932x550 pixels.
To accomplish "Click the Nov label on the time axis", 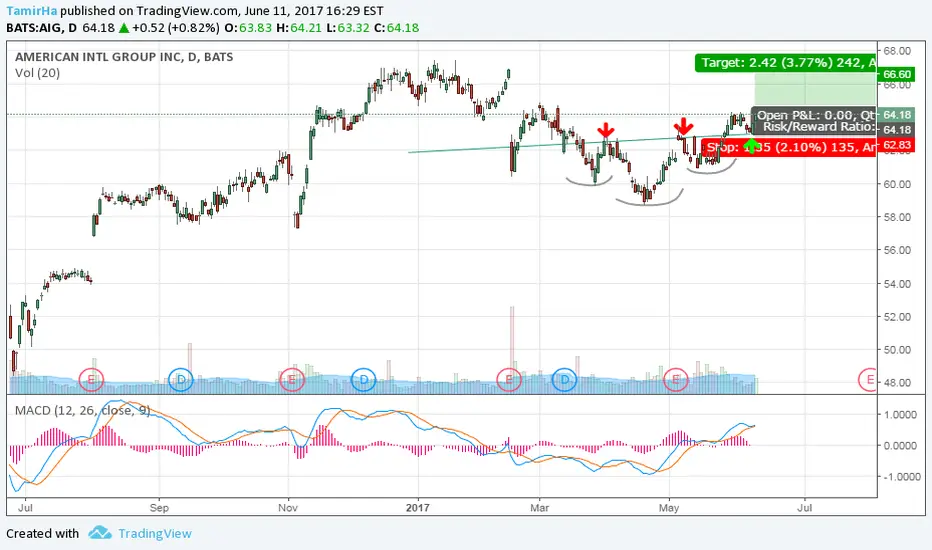I will click(288, 508).
